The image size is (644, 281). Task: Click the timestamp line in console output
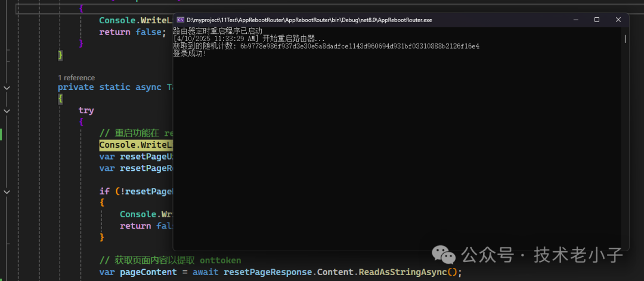[x=249, y=38]
